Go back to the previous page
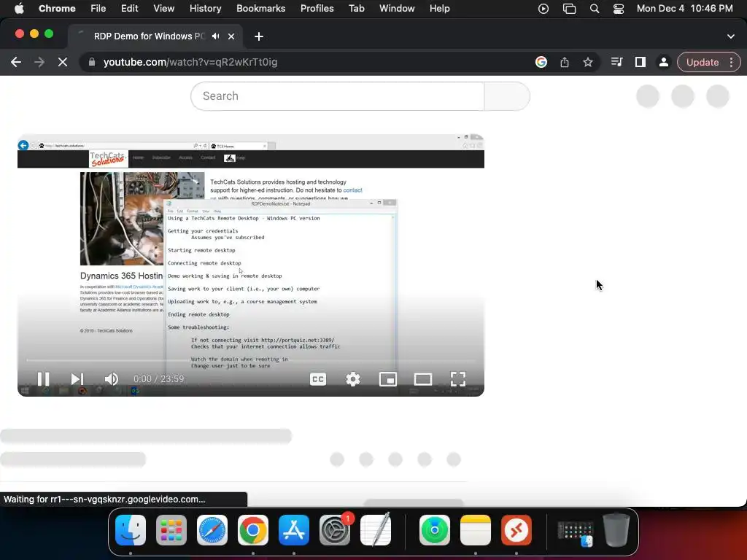This screenshot has height=560, width=747. pyautogui.click(x=16, y=63)
